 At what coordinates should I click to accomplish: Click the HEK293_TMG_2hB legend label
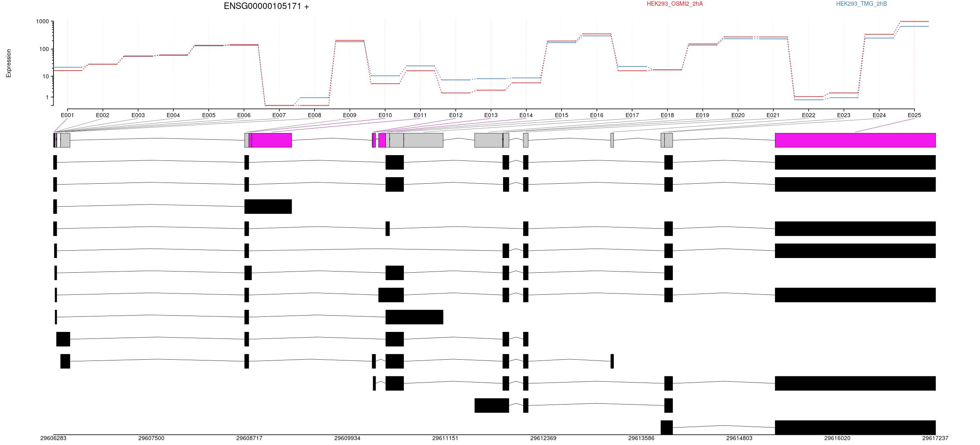(862, 4)
